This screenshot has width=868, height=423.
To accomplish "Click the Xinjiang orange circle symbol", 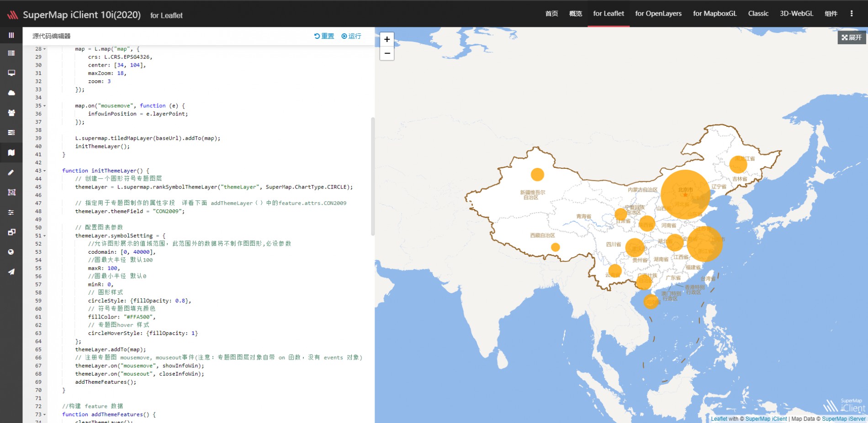I will click(538, 174).
